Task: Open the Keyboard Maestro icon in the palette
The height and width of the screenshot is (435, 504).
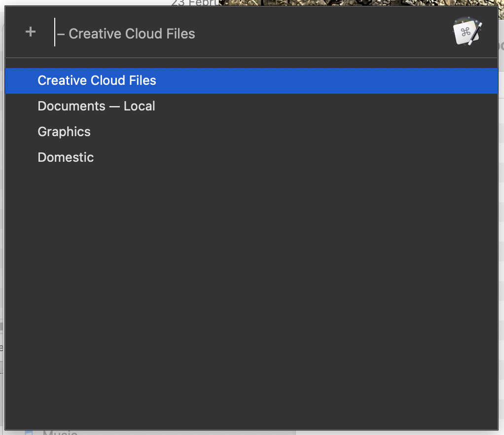Action: click(x=468, y=32)
